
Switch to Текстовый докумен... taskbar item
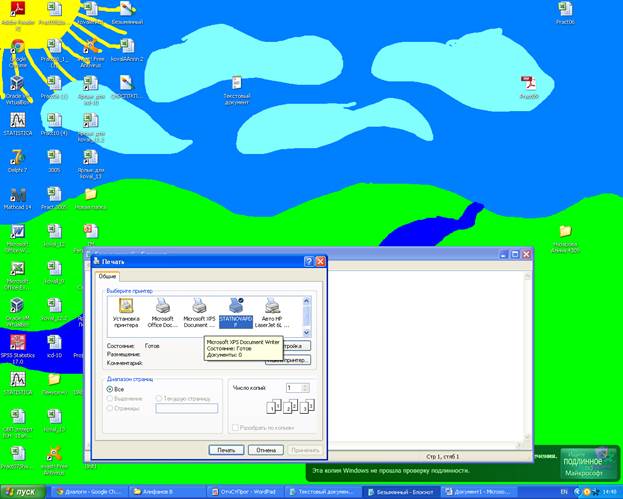click(x=323, y=492)
